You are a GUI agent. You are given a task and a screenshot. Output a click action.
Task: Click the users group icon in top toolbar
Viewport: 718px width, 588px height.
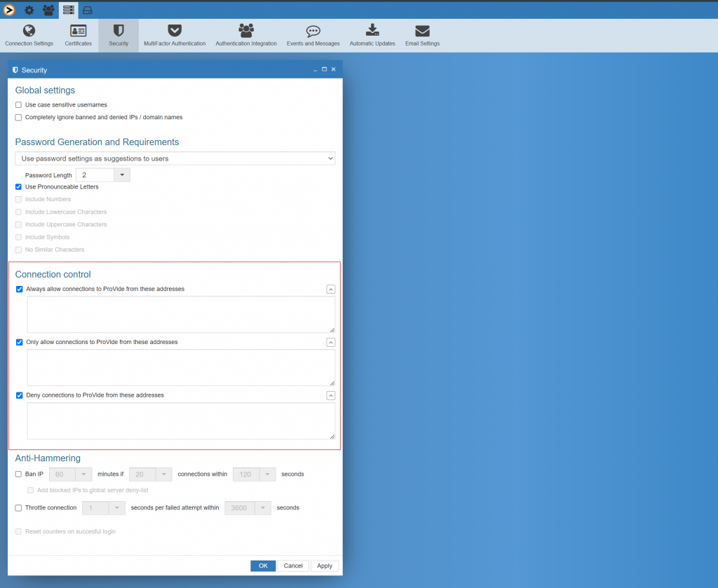(x=47, y=9)
